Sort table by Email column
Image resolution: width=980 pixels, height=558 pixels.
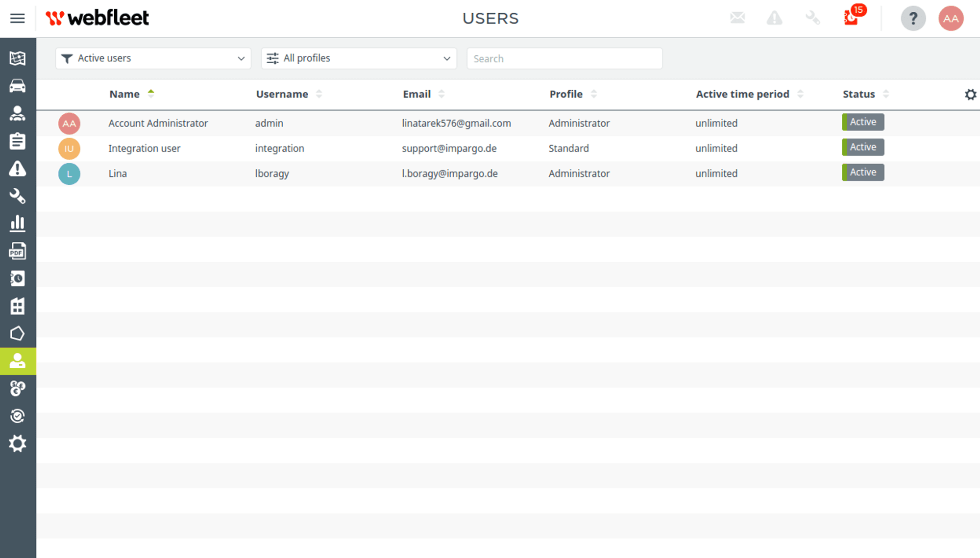417,94
